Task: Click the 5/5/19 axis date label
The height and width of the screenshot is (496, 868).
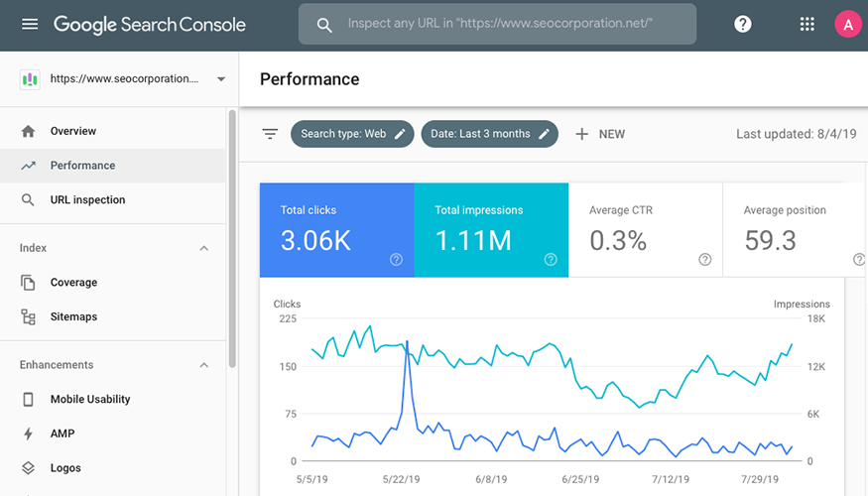Action: 311,479
